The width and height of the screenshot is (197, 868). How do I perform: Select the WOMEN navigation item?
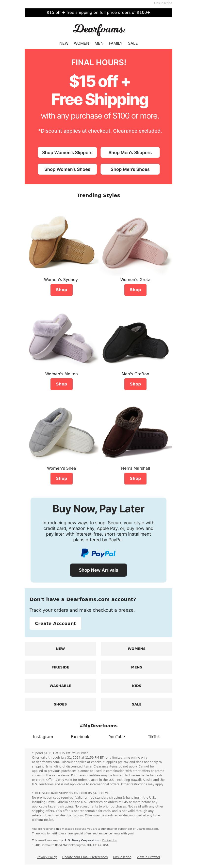(81, 43)
